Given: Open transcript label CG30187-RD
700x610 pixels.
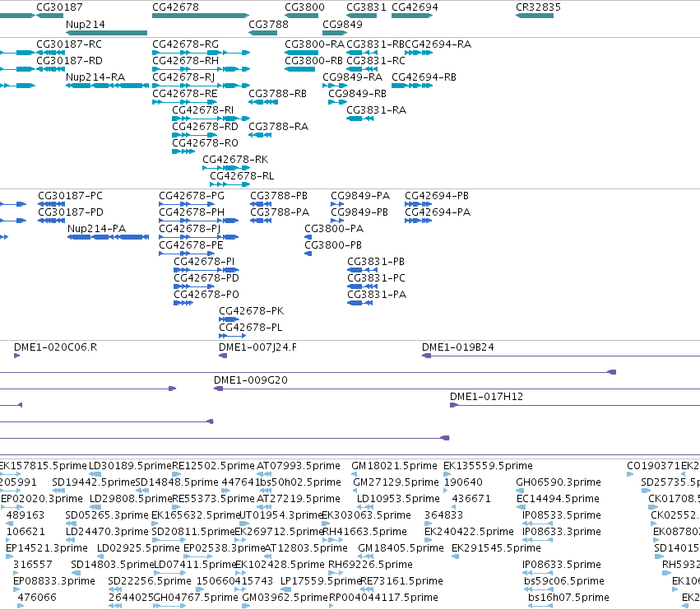Looking at the screenshot, I should pyautogui.click(x=69, y=61).
